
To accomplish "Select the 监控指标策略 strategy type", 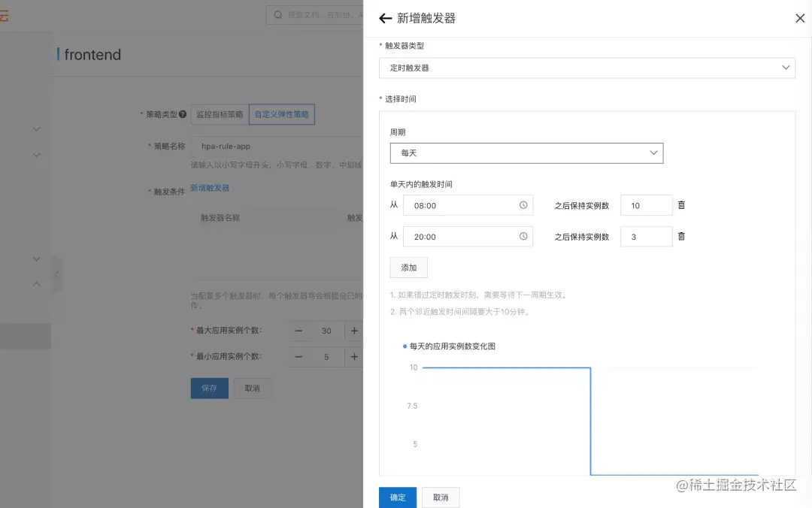I will click(220, 114).
